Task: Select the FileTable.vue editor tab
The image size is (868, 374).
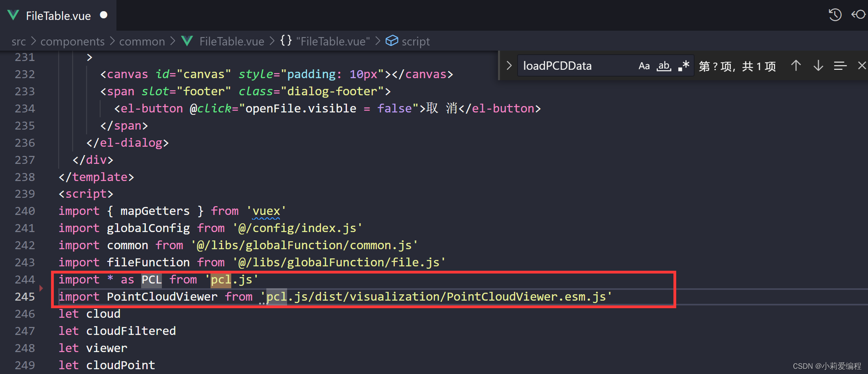Action: tap(58, 16)
